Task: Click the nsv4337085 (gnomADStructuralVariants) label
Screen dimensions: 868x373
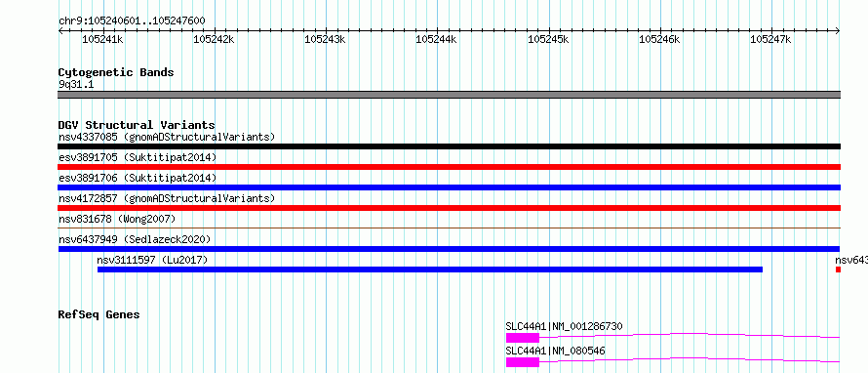Action: coord(167,137)
